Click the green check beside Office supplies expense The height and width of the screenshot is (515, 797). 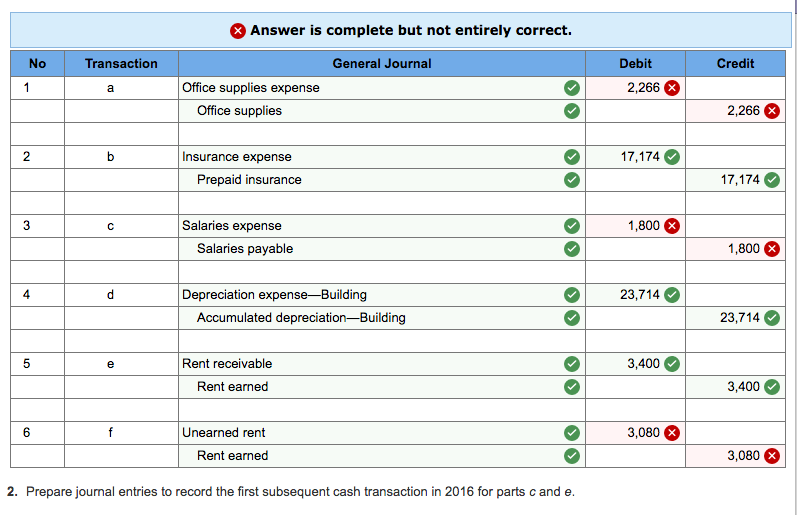(x=570, y=88)
